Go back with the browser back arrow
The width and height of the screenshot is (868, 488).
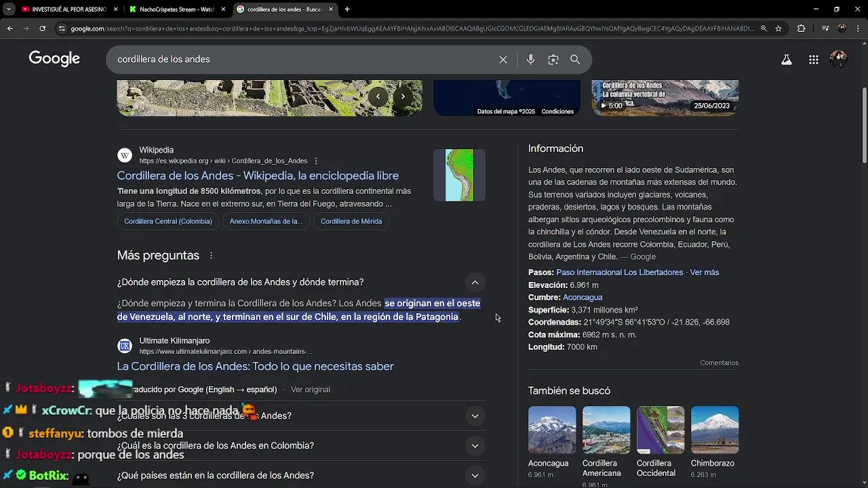[x=9, y=28]
